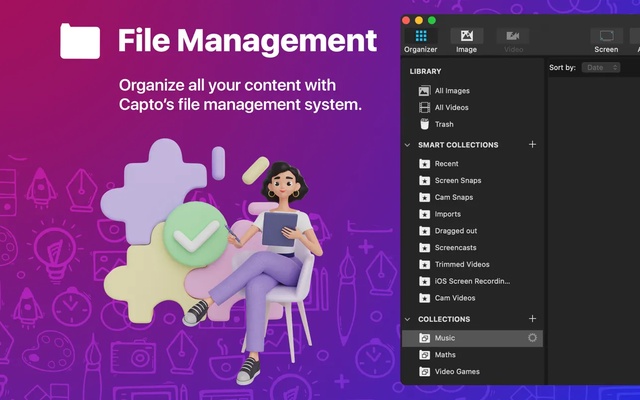
Task: Click the Screen Snaps folder icon
Action: (424, 180)
